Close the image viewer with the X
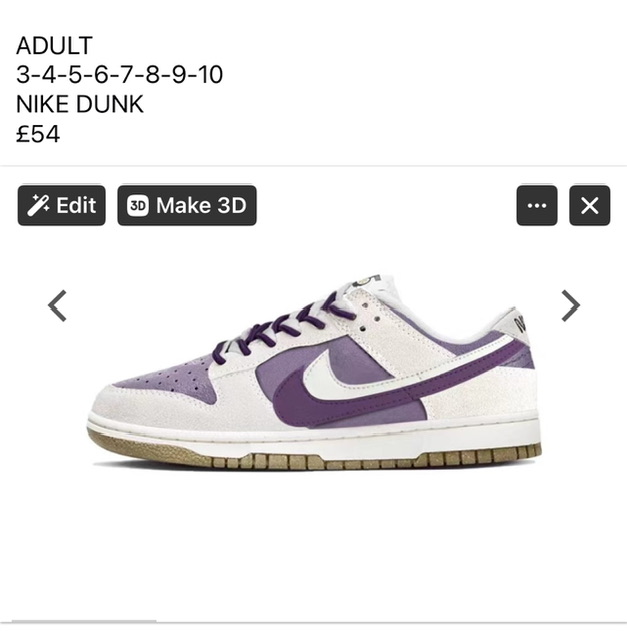 tap(589, 205)
